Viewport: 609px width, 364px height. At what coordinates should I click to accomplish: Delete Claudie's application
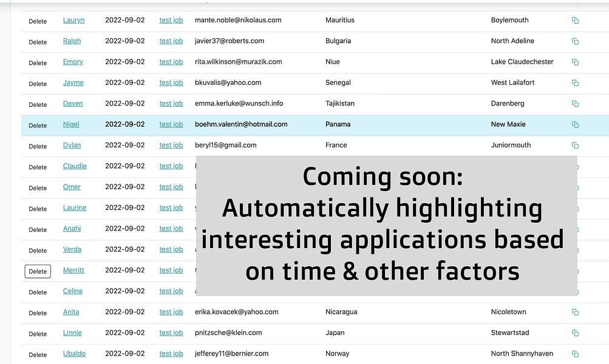click(x=38, y=167)
